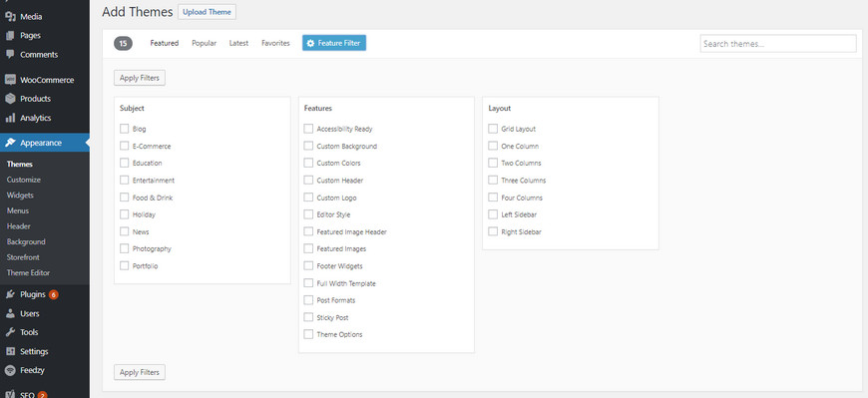Tick the Editor Style checkbox
Viewport: 868px width, 398px height.
pos(308,214)
